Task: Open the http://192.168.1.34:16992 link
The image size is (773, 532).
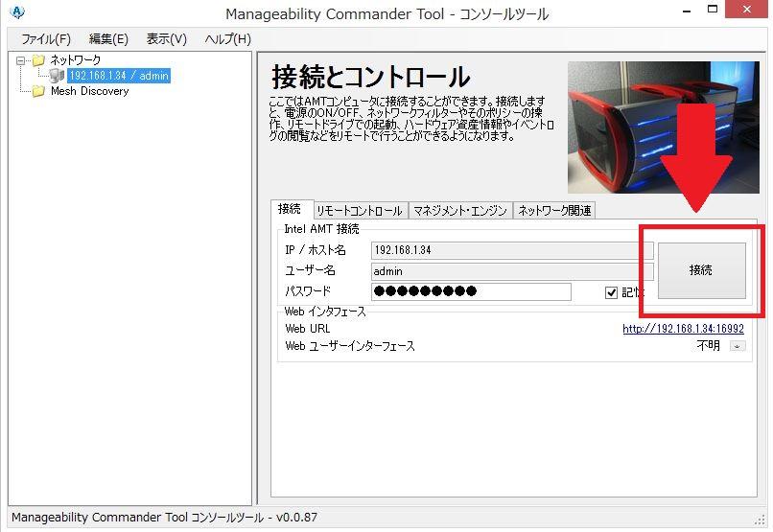Action: click(x=683, y=329)
